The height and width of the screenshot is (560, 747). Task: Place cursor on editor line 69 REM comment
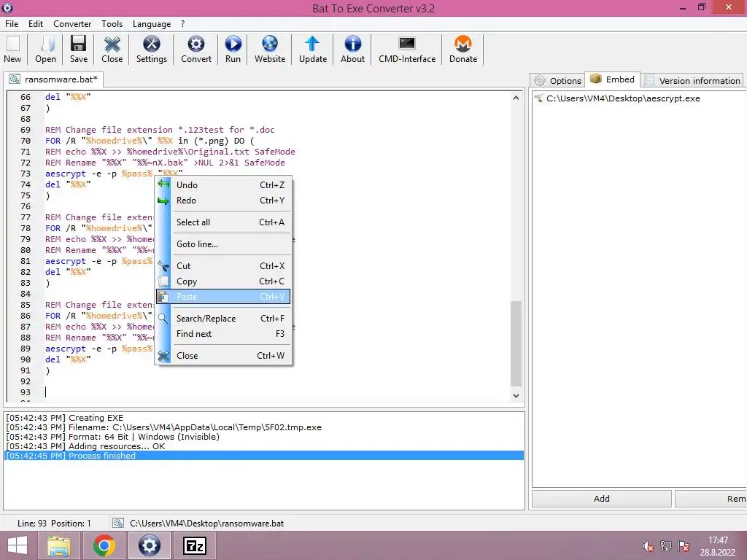point(160,130)
